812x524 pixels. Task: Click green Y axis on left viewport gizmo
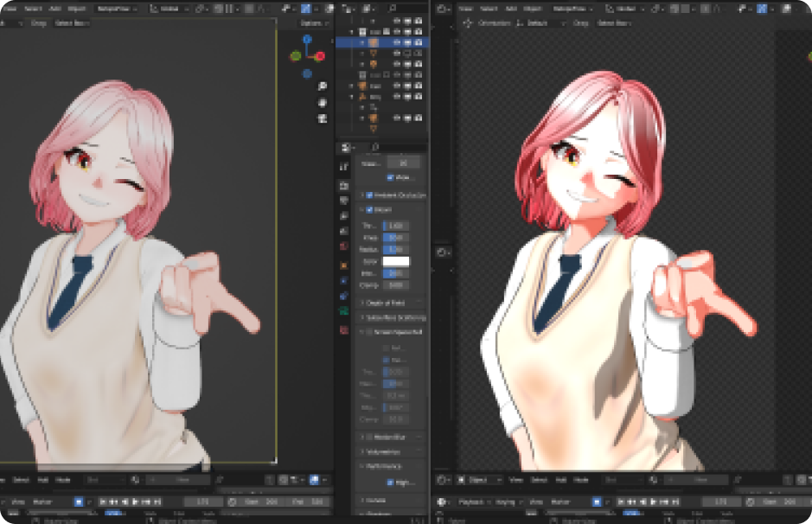click(296, 56)
